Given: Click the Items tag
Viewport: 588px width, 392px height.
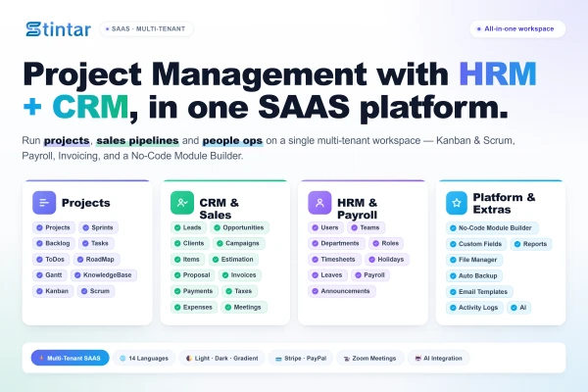Looking at the screenshot, I should pos(187,259).
